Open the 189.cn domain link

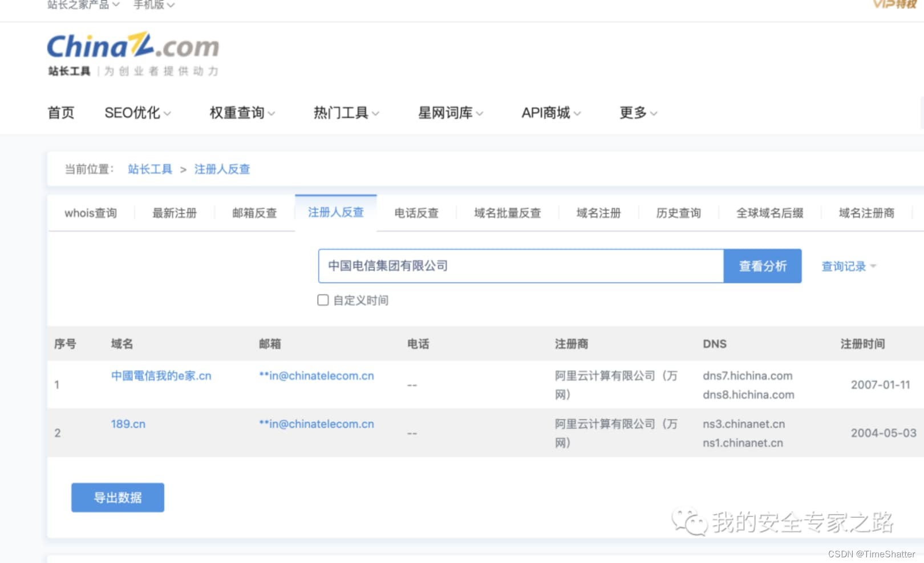[128, 424]
